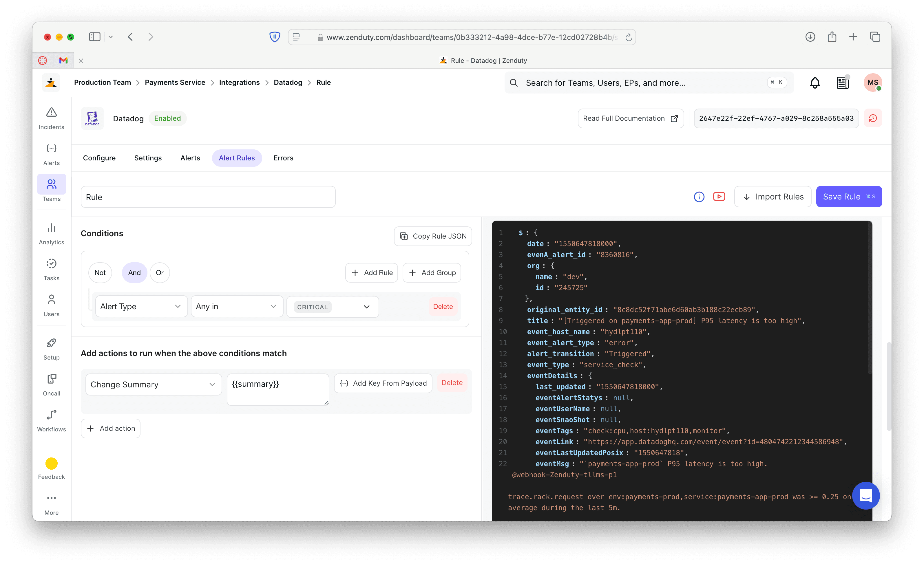Open Tasks in the sidebar
The width and height of the screenshot is (924, 564).
51,270
